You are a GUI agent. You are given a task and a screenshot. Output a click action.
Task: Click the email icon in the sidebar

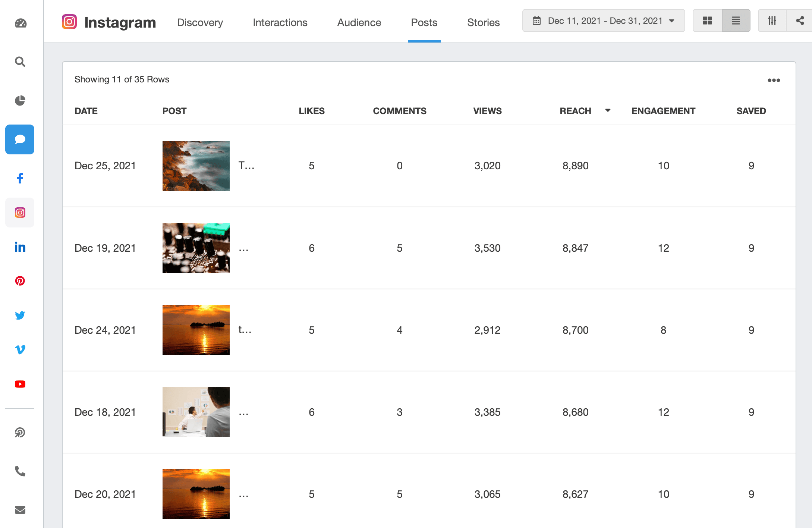pyautogui.click(x=20, y=510)
